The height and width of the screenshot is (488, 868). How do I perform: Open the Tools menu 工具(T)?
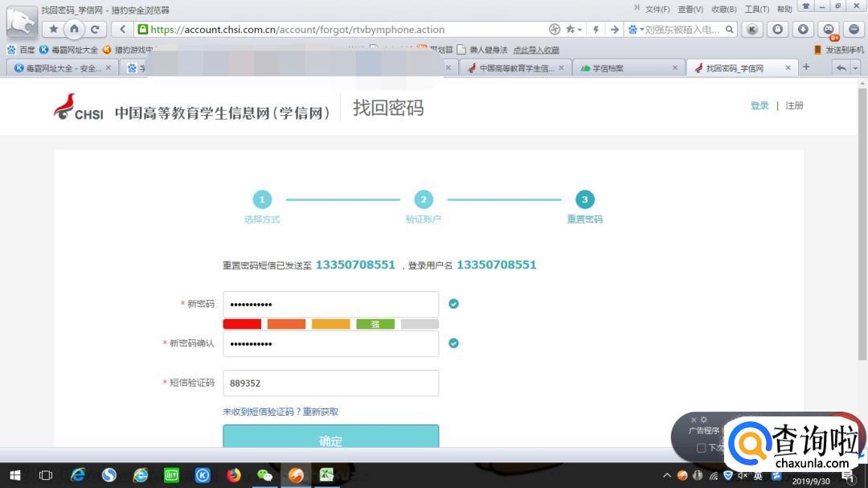[757, 10]
